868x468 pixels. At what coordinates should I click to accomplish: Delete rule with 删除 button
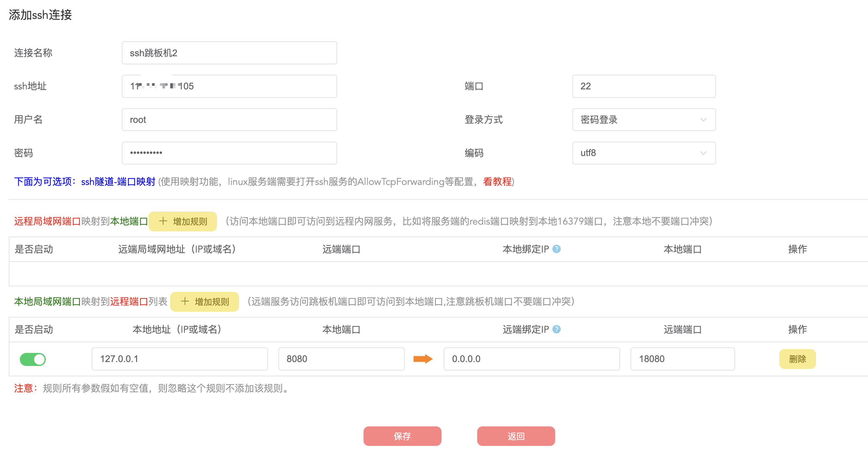(797, 359)
